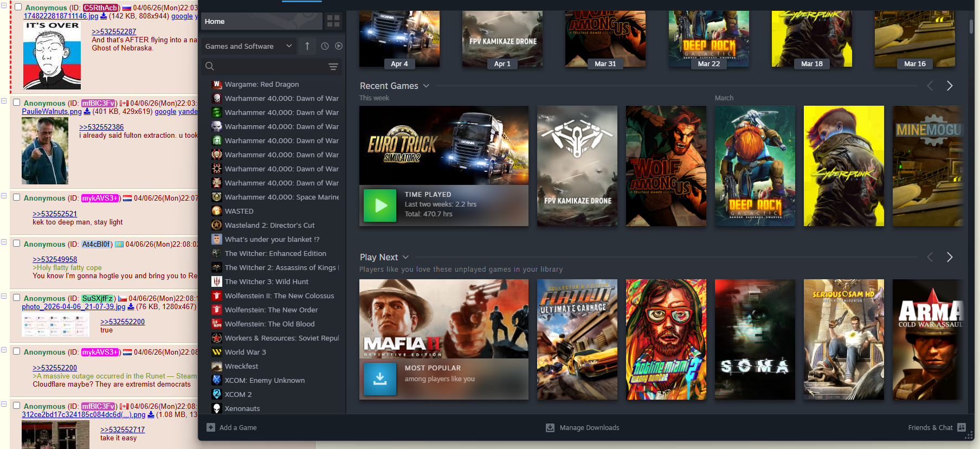Click the blue download button for Mafia II

click(380, 379)
